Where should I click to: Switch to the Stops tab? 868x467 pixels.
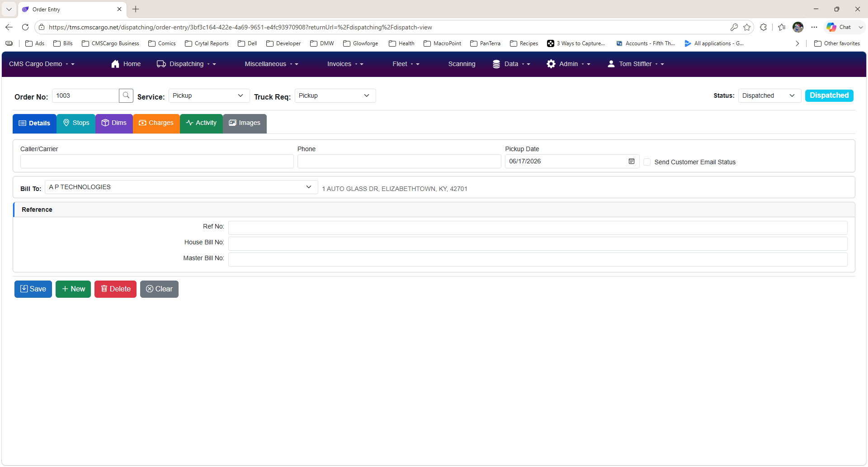pyautogui.click(x=76, y=123)
